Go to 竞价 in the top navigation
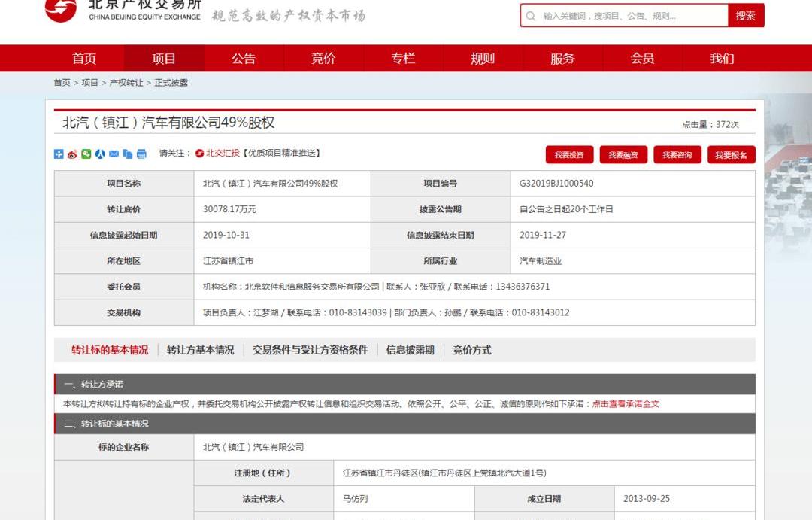The image size is (812, 520). tap(323, 59)
